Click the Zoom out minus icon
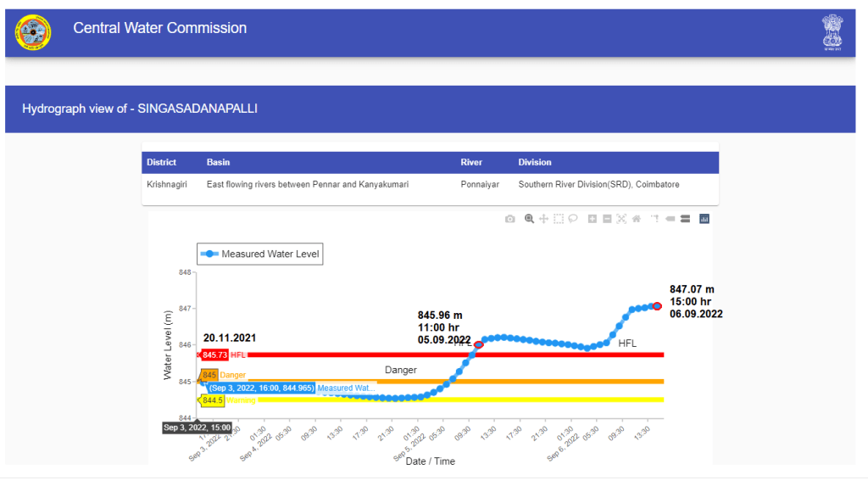Image resolution: width=868 pixels, height=486 pixels. pos(607,219)
